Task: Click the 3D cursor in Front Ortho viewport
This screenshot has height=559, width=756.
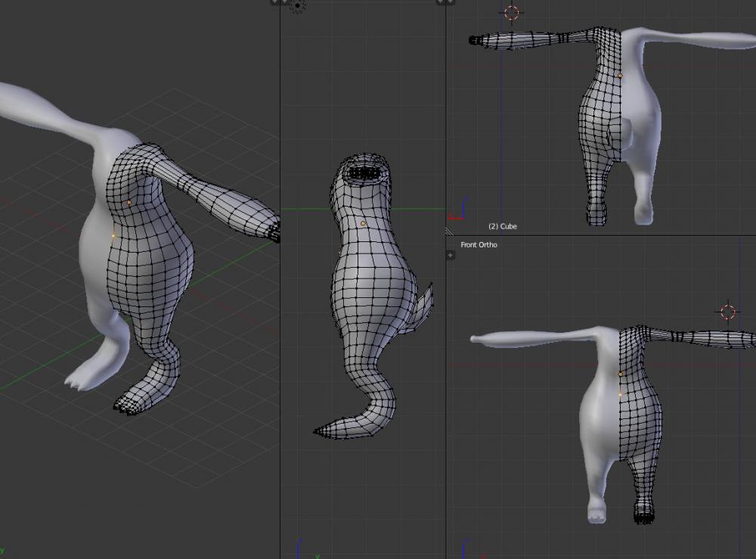Action: [x=727, y=312]
